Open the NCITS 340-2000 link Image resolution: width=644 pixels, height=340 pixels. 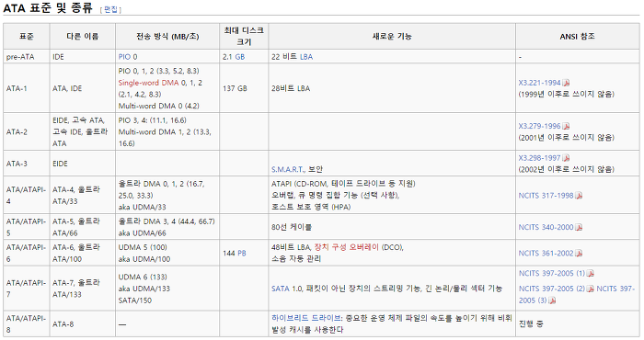click(546, 227)
